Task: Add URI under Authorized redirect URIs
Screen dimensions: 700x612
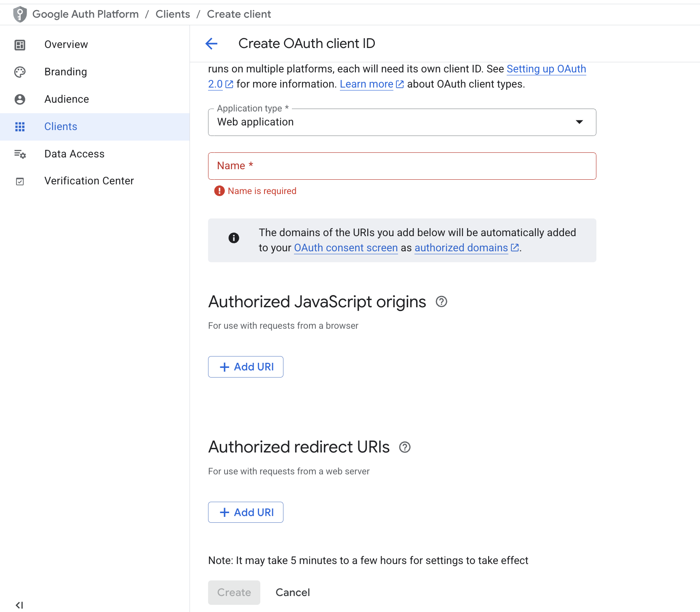Action: click(246, 512)
